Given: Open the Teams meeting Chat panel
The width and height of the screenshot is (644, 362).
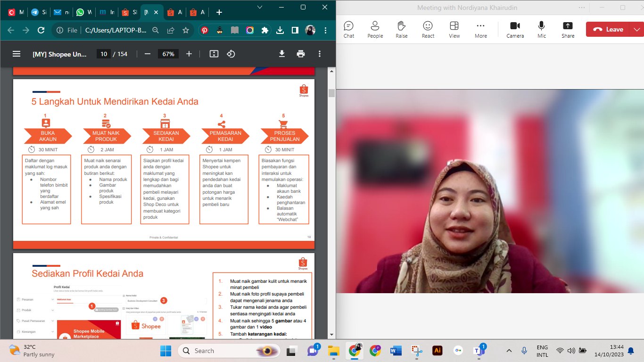Looking at the screenshot, I should click(x=349, y=29).
